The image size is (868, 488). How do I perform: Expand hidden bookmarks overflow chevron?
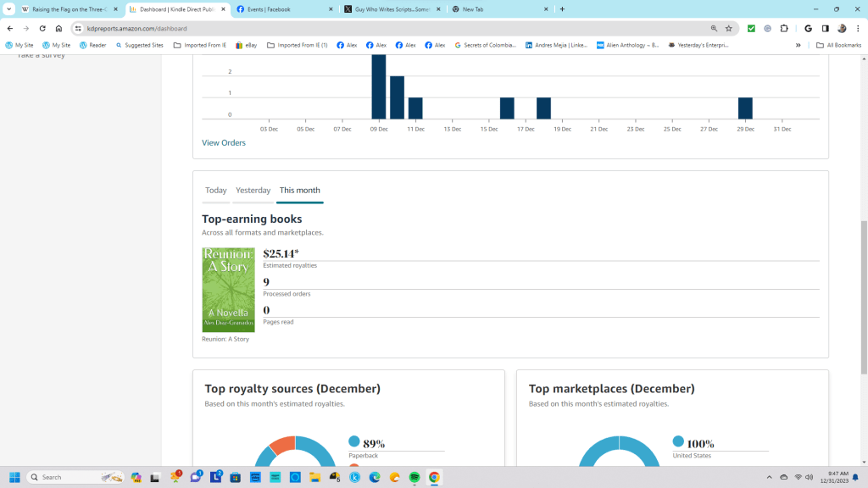798,45
